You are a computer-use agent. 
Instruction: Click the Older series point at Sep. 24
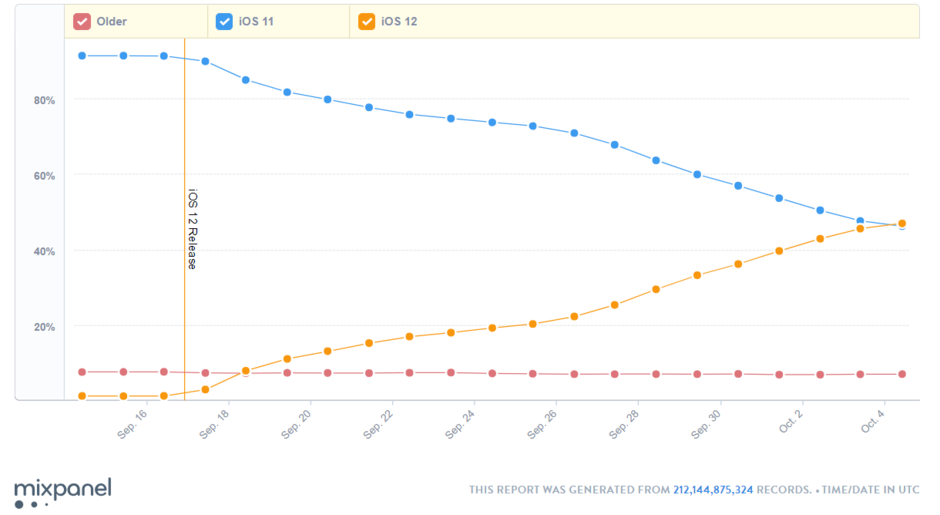(x=492, y=374)
